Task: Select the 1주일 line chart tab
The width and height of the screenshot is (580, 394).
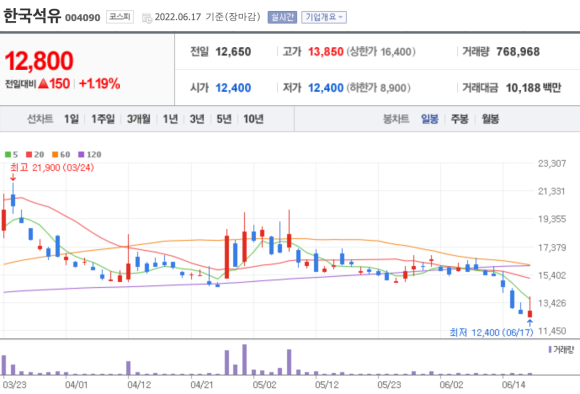Action: point(103,119)
